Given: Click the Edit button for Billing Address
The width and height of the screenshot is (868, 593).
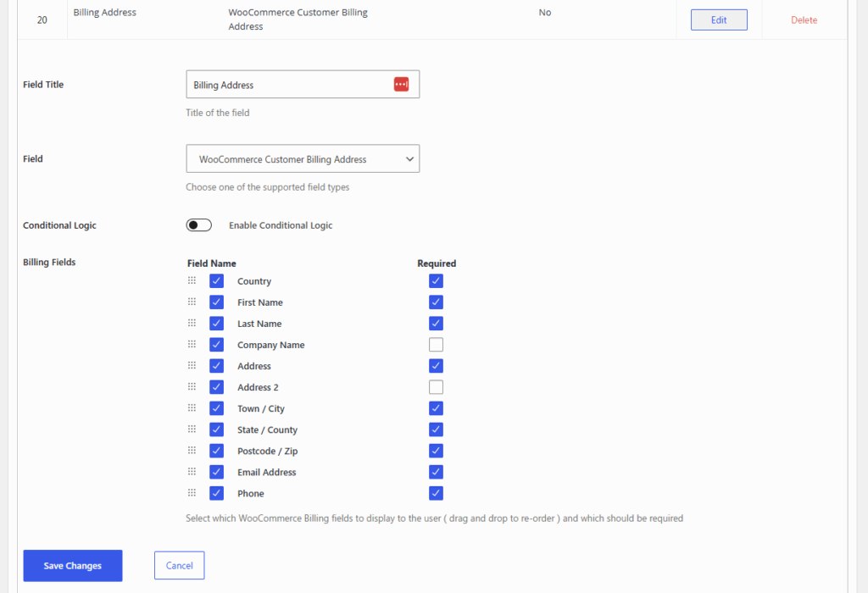Looking at the screenshot, I should coord(719,20).
